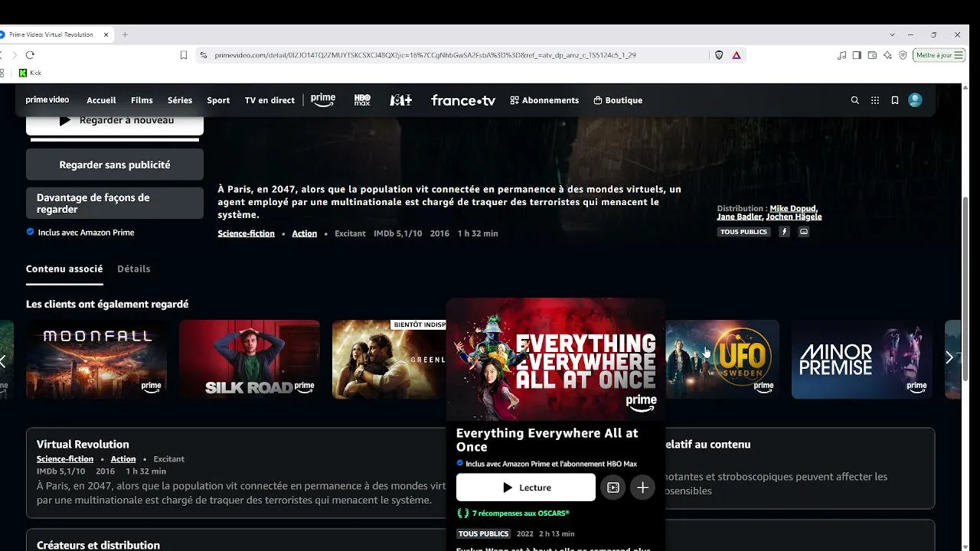980x551 pixels.
Task: Click the music note icon in browser toolbar
Action: click(842, 55)
